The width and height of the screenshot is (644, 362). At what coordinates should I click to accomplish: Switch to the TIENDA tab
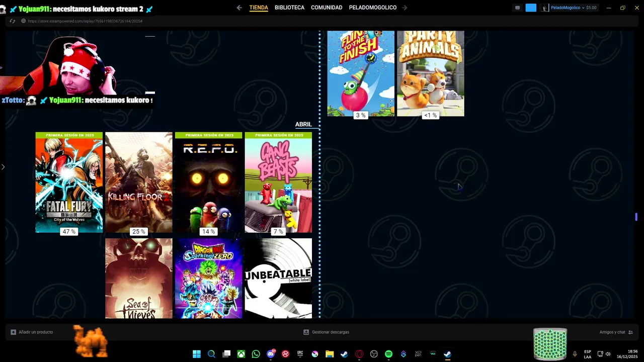[259, 8]
